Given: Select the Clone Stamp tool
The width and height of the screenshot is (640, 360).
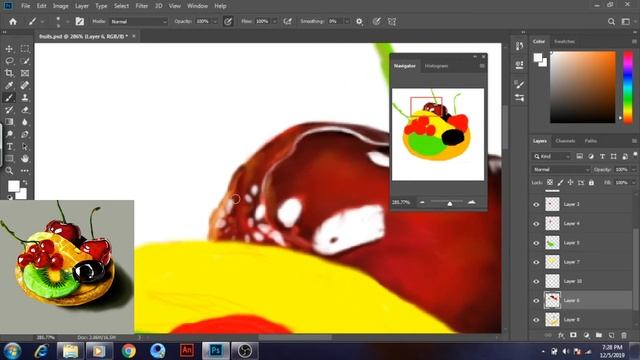Looking at the screenshot, I should tap(25, 98).
